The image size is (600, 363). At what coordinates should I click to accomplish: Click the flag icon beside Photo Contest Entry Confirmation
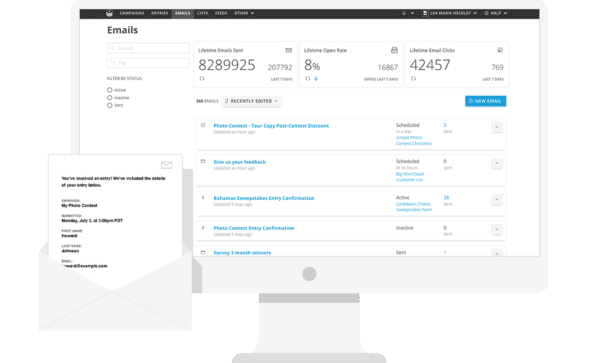[x=203, y=228]
